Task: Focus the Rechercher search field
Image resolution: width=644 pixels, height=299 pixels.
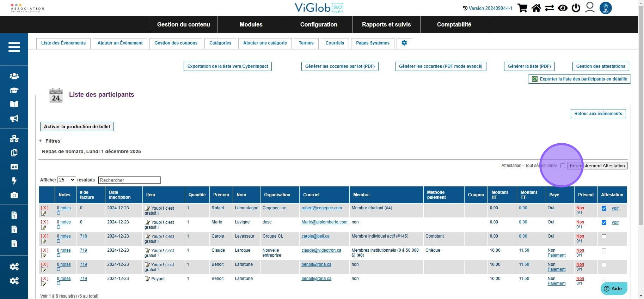Action: [x=129, y=180]
